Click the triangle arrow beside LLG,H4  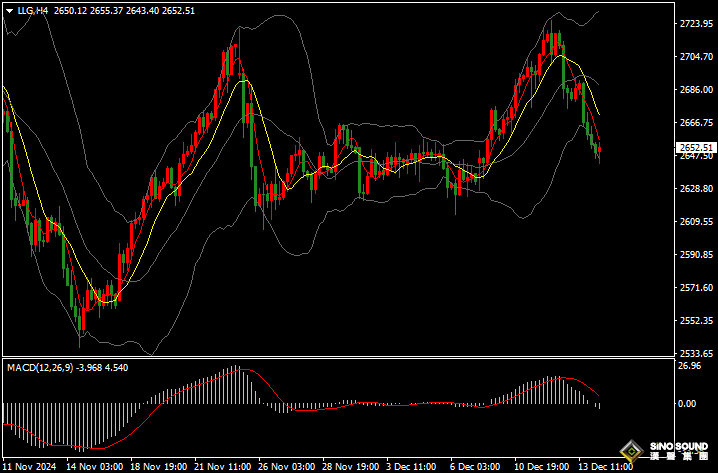[10, 11]
